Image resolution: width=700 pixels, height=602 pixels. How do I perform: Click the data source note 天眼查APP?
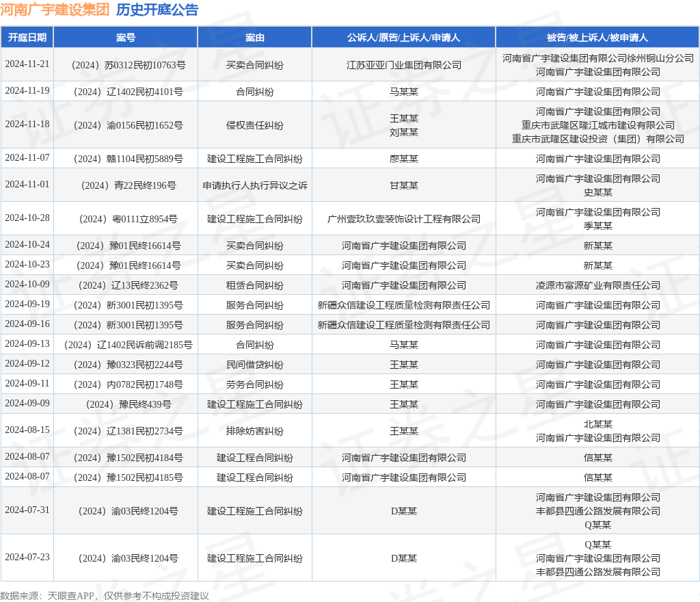tap(70, 596)
